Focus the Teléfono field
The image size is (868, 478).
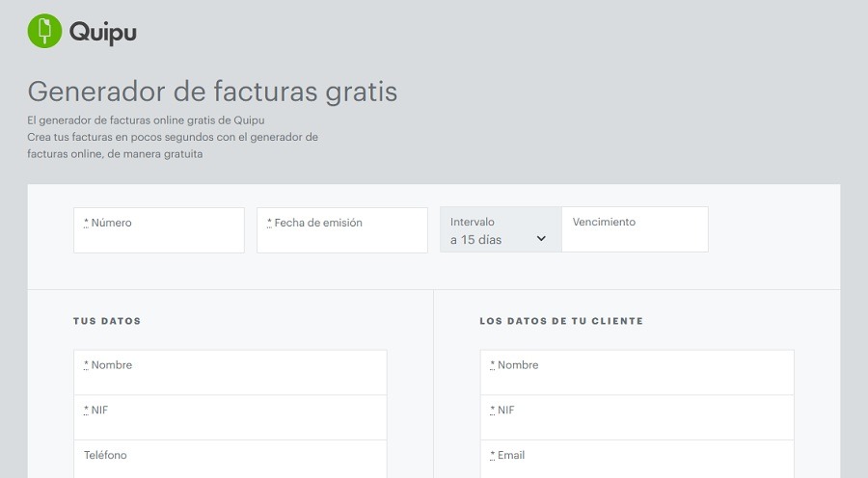coord(230,461)
